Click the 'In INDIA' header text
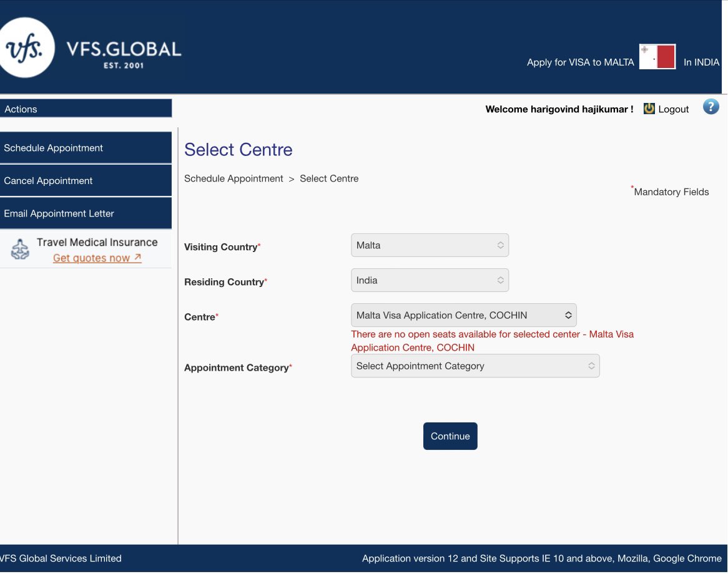The image size is (728, 574). [701, 62]
